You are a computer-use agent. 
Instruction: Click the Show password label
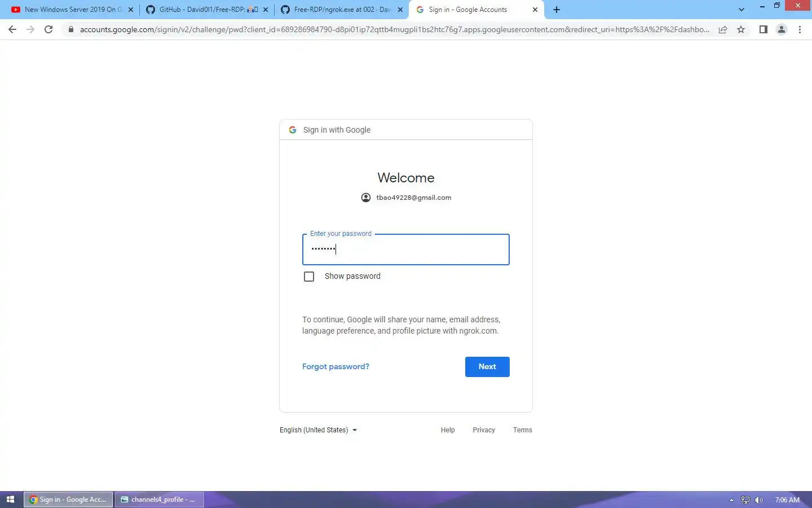pos(352,276)
